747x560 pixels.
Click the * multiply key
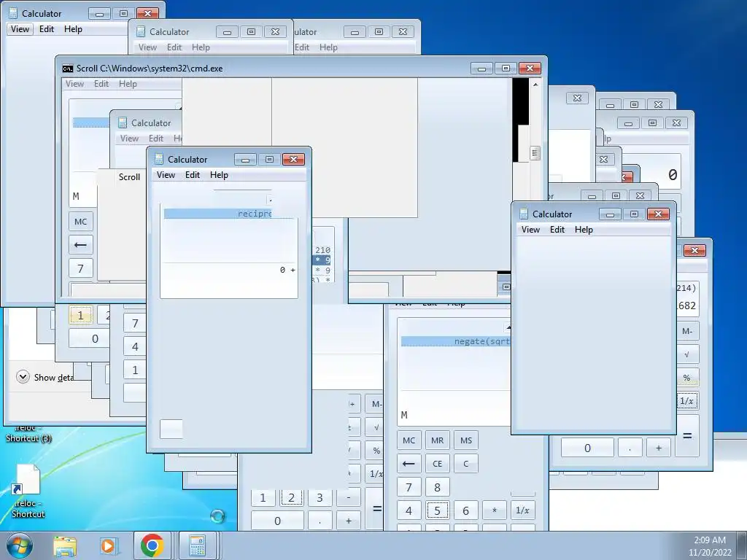pos(495,510)
